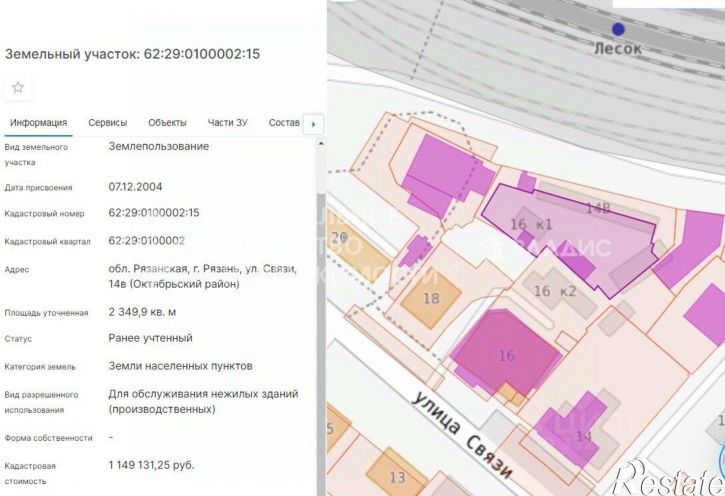Click the title Земельный участок: 62:29:0100002:15
725x496 pixels.
(x=132, y=54)
